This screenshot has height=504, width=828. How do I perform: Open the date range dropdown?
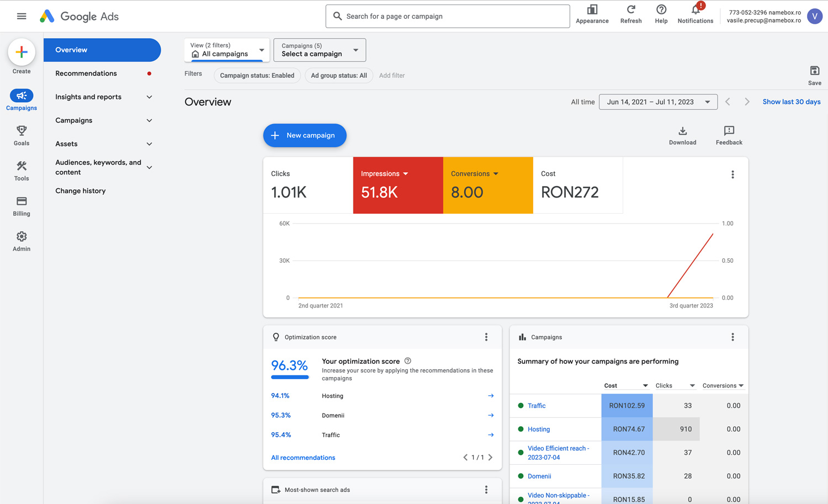click(658, 102)
